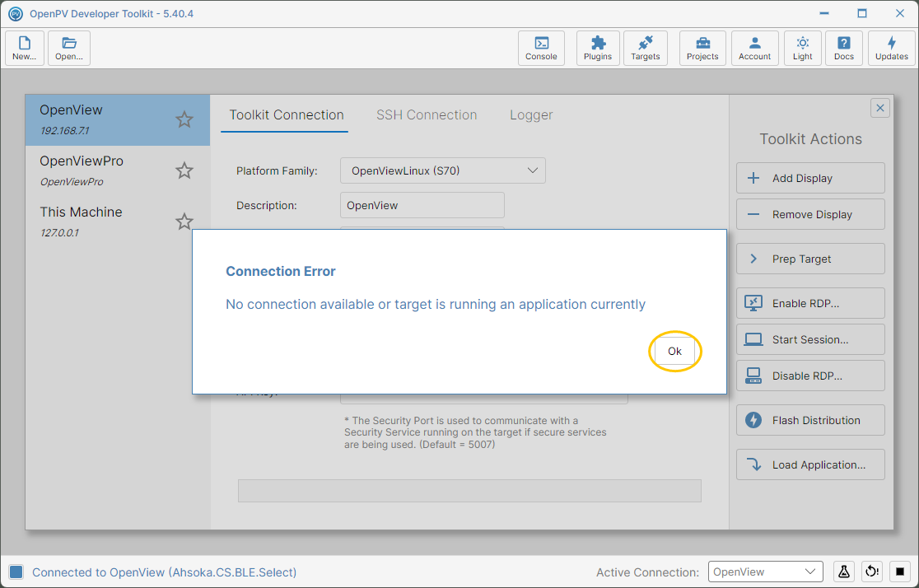This screenshot has width=919, height=588.
Task: Open the Targets panel
Action: point(646,48)
